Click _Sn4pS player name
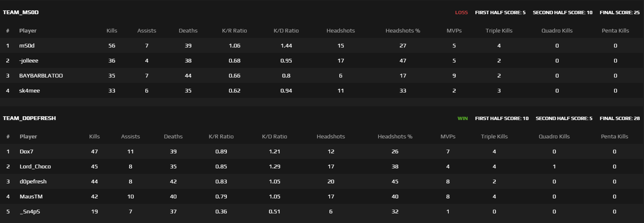Screen dimensions: 644x223 point(30,211)
